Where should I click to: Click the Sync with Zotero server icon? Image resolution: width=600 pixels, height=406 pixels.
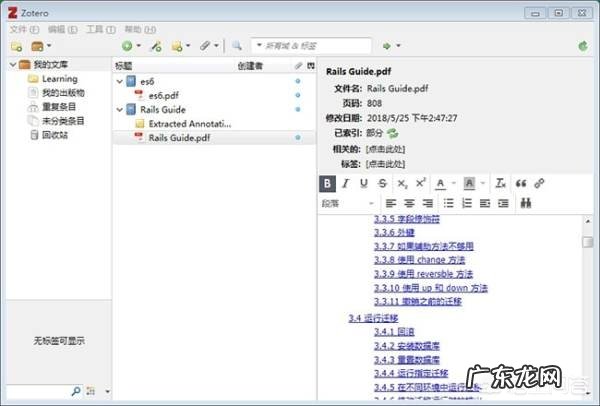click(583, 46)
